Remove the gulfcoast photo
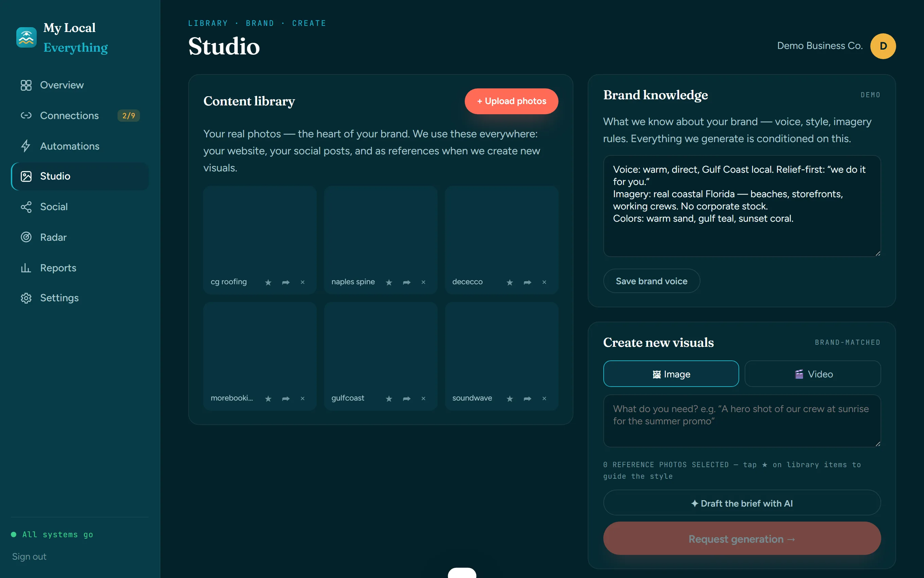The height and width of the screenshot is (578, 924). point(423,398)
